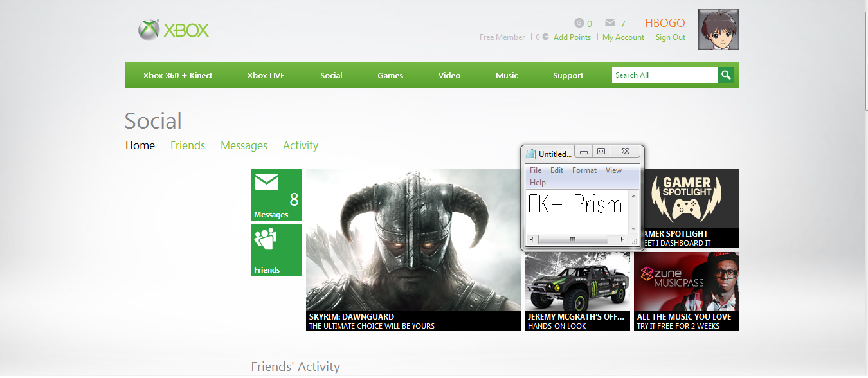Select the Home tab under Social

coord(140,145)
